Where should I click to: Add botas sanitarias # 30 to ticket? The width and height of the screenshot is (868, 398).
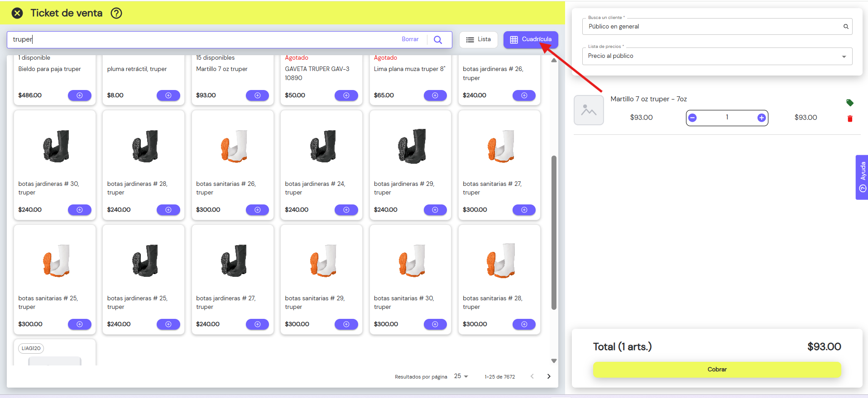[x=435, y=324]
